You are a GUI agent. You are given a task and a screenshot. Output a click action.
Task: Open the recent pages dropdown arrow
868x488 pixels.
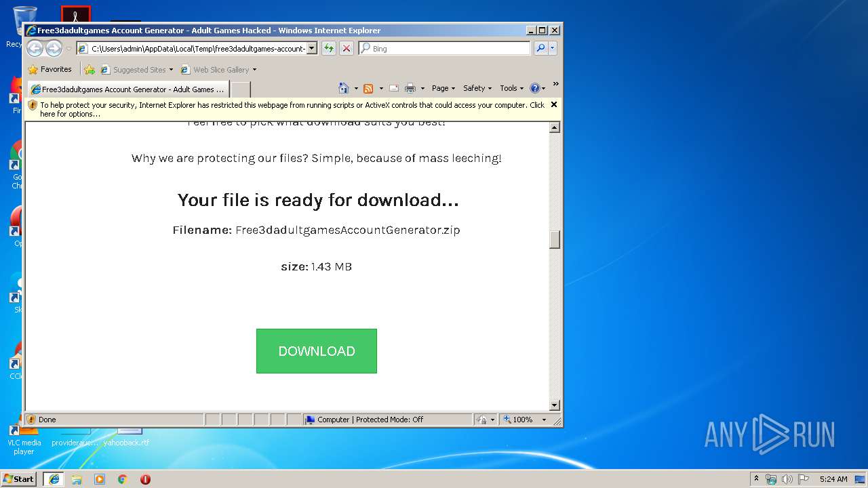[x=68, y=49]
